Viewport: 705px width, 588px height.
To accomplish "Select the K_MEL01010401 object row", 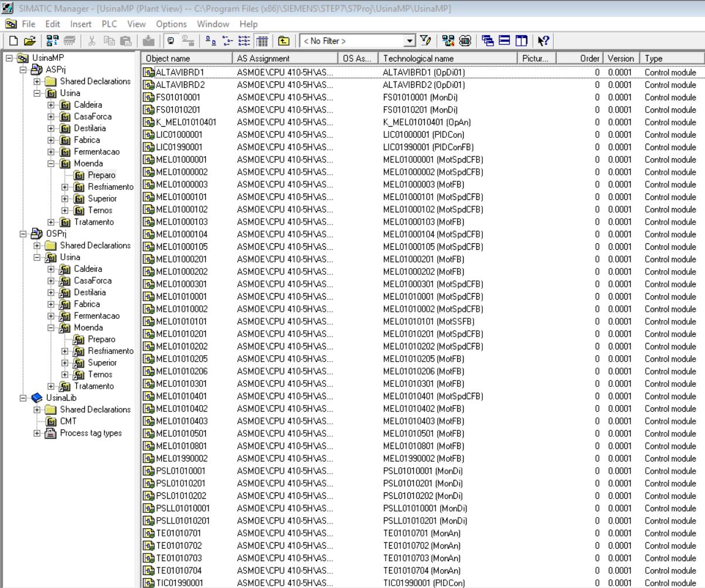I will point(423,123).
